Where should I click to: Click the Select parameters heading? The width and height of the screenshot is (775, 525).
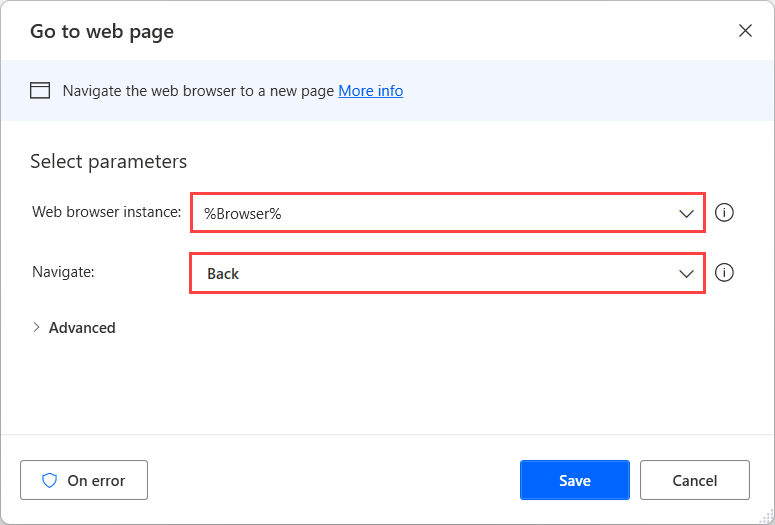[108, 161]
